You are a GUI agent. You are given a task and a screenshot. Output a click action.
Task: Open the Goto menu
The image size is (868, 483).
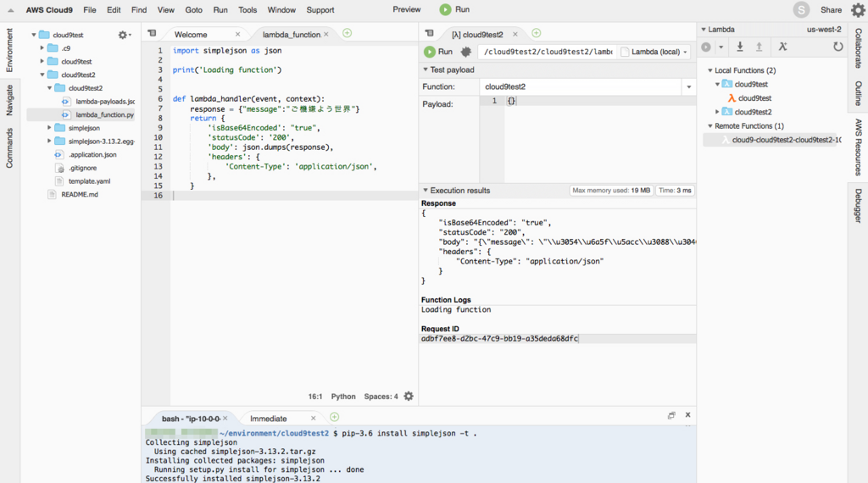(x=194, y=10)
